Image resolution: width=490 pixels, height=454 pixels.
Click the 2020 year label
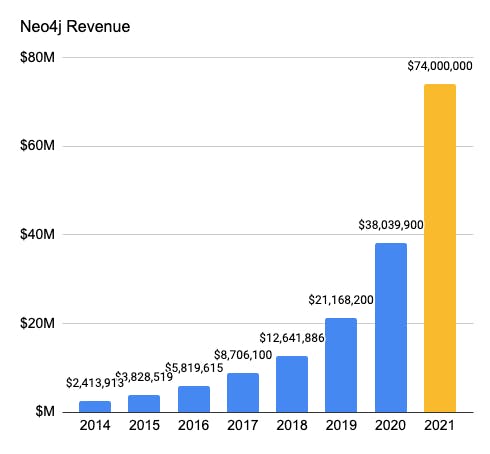[x=390, y=425]
